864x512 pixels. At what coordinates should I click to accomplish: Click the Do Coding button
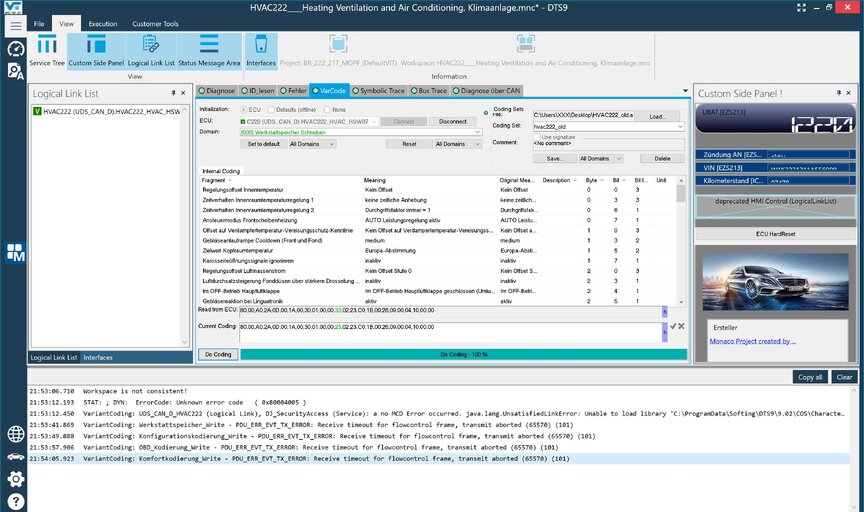[218, 354]
